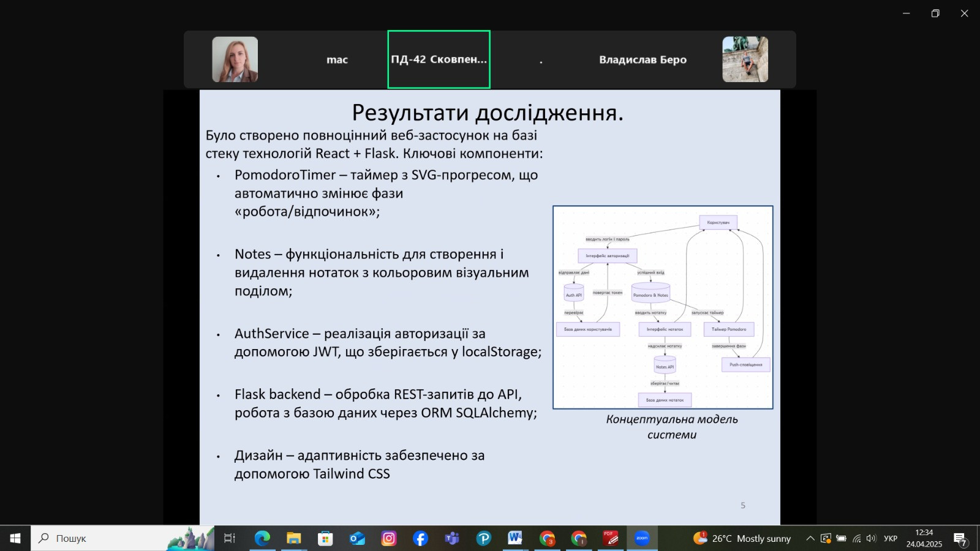Click Владислав Беро's profile photo thumbnail

745,59
